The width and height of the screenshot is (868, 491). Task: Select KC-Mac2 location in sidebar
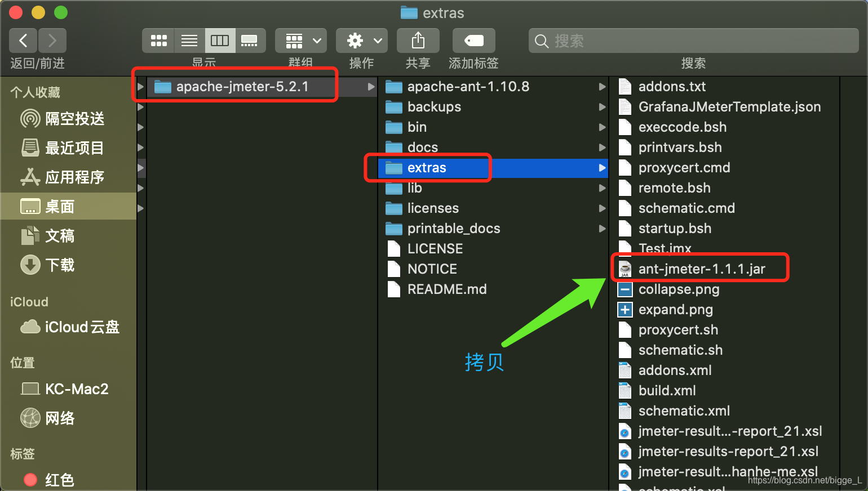68,389
